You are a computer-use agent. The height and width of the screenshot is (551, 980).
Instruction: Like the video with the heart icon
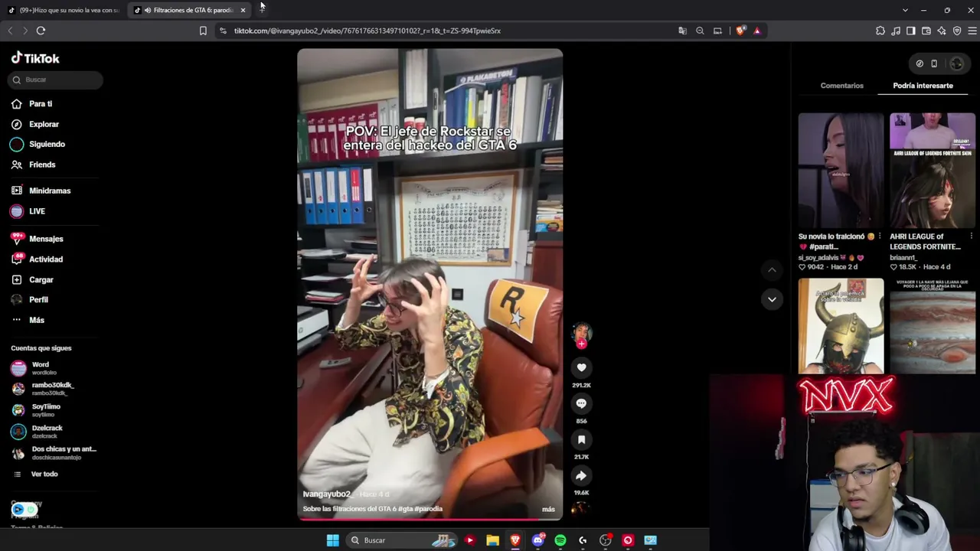point(581,368)
